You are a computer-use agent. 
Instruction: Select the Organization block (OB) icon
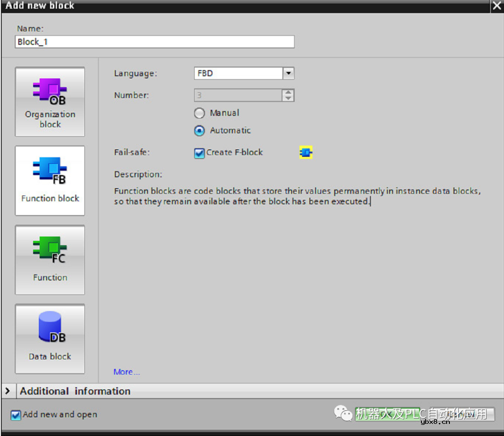[49, 91]
